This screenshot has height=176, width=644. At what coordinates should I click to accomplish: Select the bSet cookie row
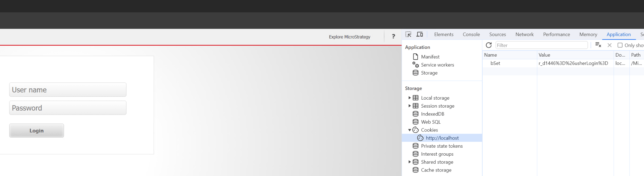[x=495, y=63]
